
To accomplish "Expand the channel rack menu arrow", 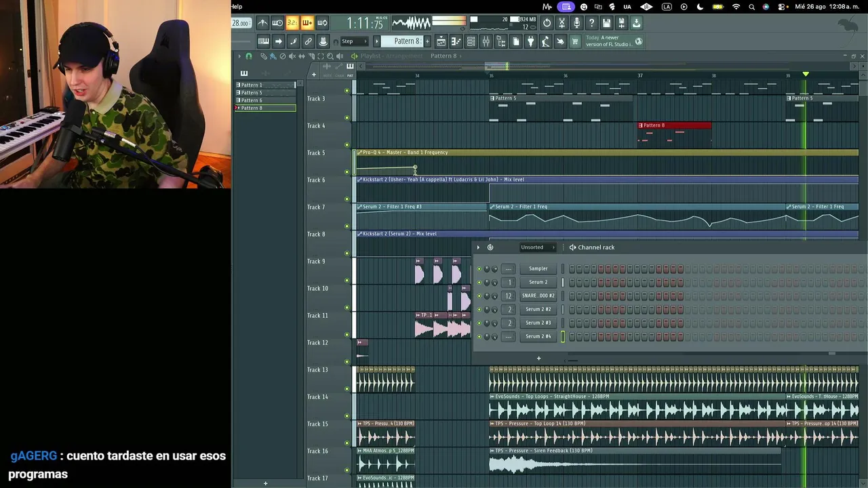I will [x=478, y=247].
